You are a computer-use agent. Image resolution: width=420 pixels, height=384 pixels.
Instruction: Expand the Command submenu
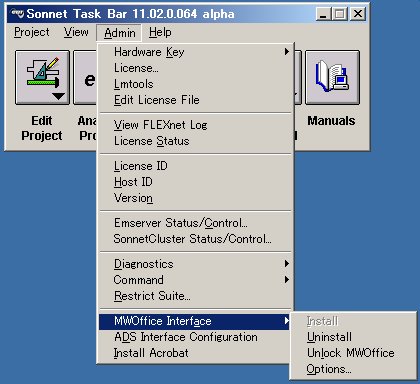pos(195,280)
